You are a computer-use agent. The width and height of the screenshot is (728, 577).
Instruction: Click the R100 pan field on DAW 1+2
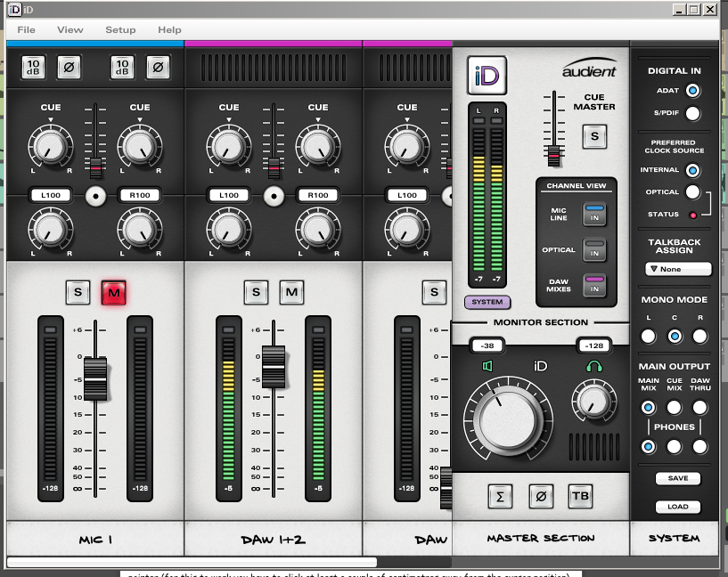[x=318, y=195]
